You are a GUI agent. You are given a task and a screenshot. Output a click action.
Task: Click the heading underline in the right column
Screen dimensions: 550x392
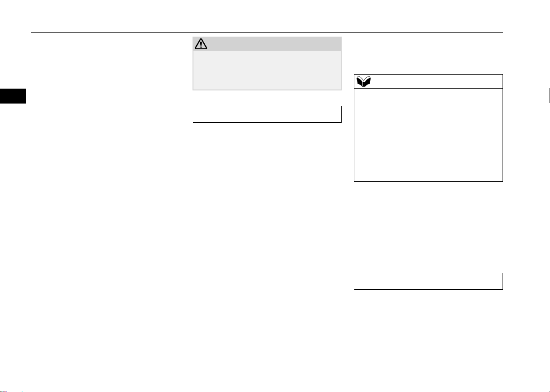(x=428, y=288)
